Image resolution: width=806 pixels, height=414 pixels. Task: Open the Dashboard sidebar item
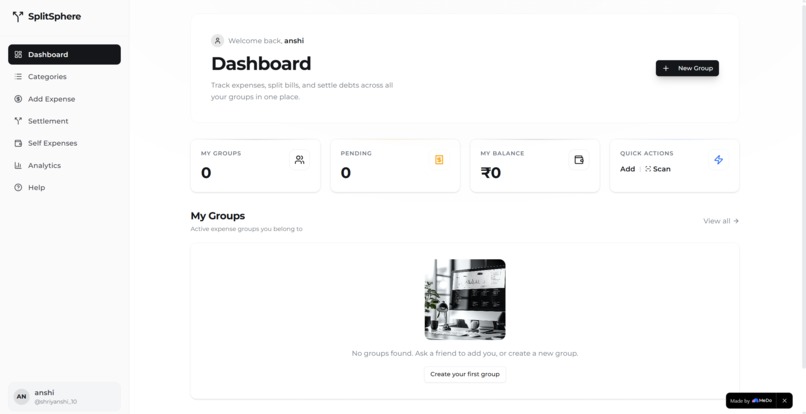[64, 55]
